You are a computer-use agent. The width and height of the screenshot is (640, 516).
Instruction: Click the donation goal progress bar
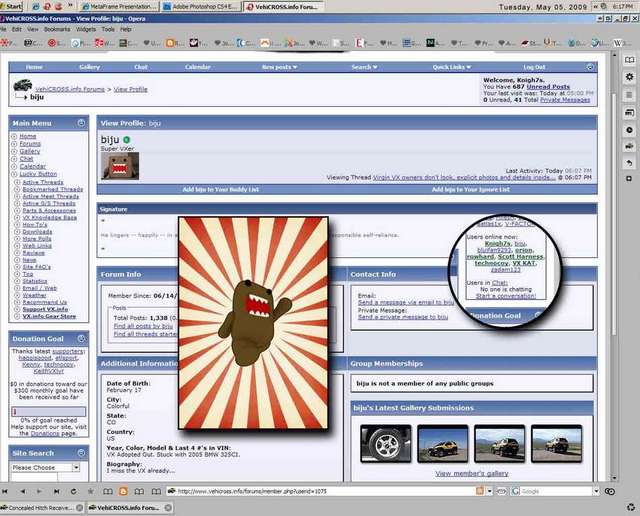[49, 411]
